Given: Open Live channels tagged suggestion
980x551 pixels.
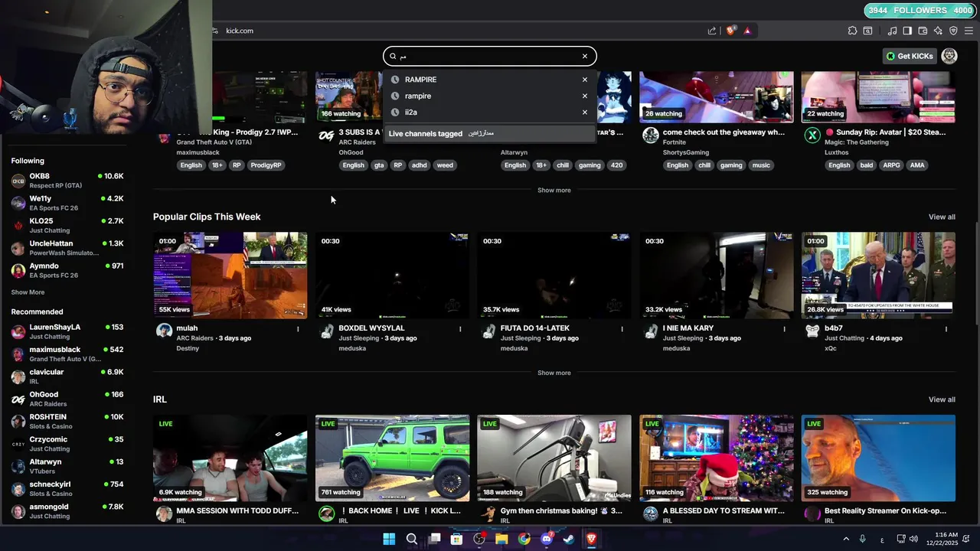Looking at the screenshot, I should (x=490, y=133).
